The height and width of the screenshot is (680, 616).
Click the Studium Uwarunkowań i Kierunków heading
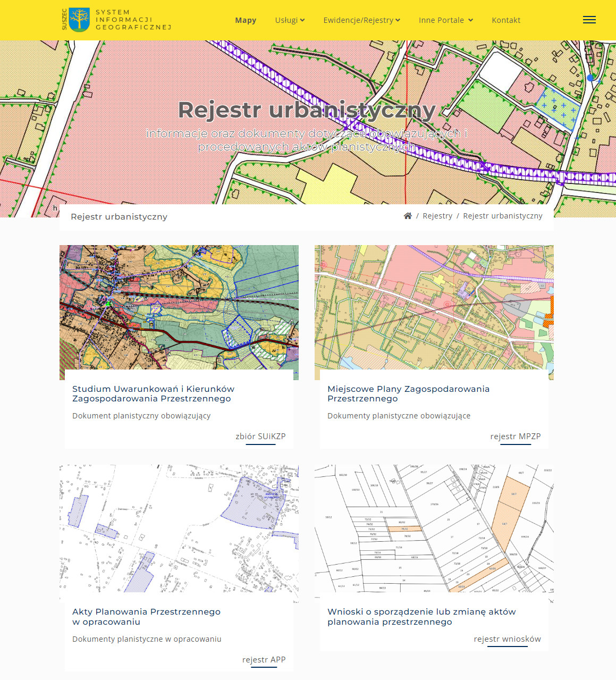click(x=153, y=394)
